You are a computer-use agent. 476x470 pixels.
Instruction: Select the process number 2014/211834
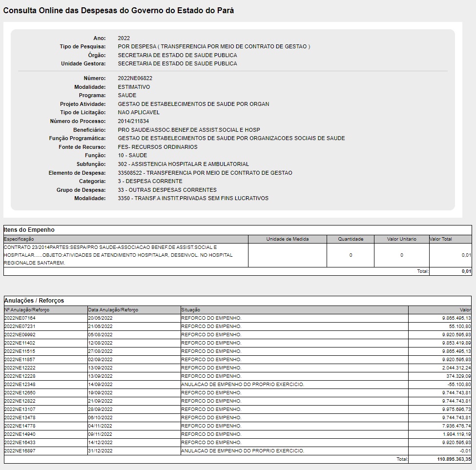tap(133, 121)
